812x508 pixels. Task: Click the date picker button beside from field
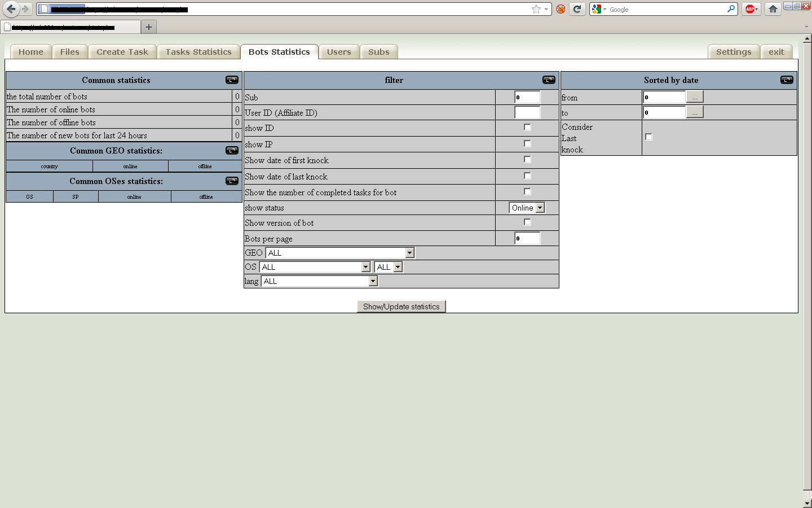click(x=695, y=97)
